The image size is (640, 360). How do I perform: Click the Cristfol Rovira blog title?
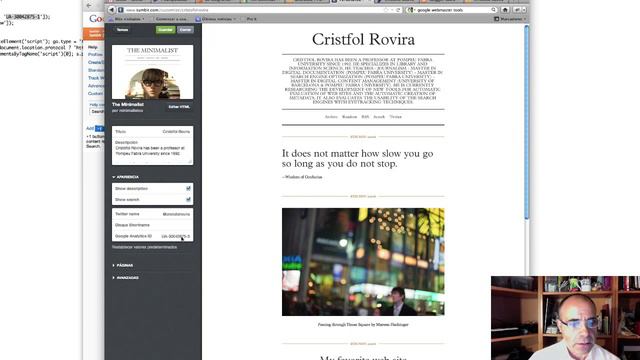pyautogui.click(x=363, y=39)
